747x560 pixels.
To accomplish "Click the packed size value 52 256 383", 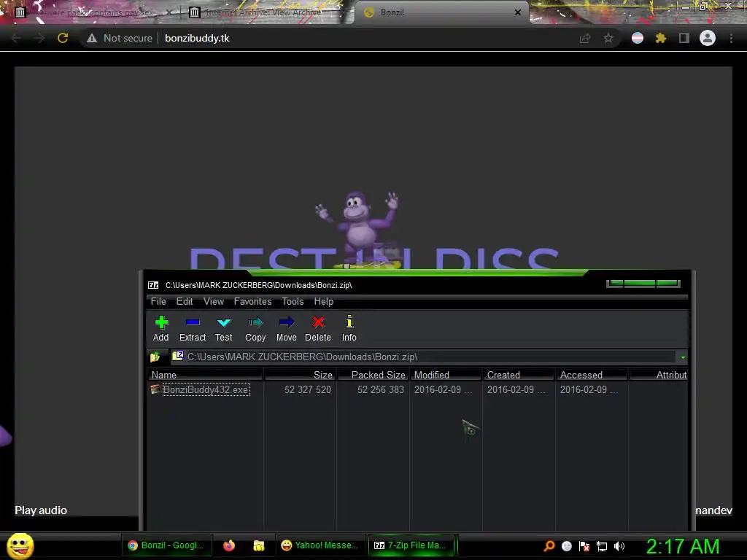I will 381,389.
